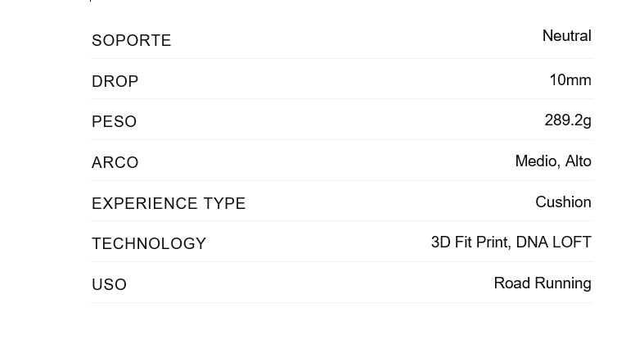Screen dimensions: 644x358
Task: Click the 10mm drop value
Action: pos(570,80)
